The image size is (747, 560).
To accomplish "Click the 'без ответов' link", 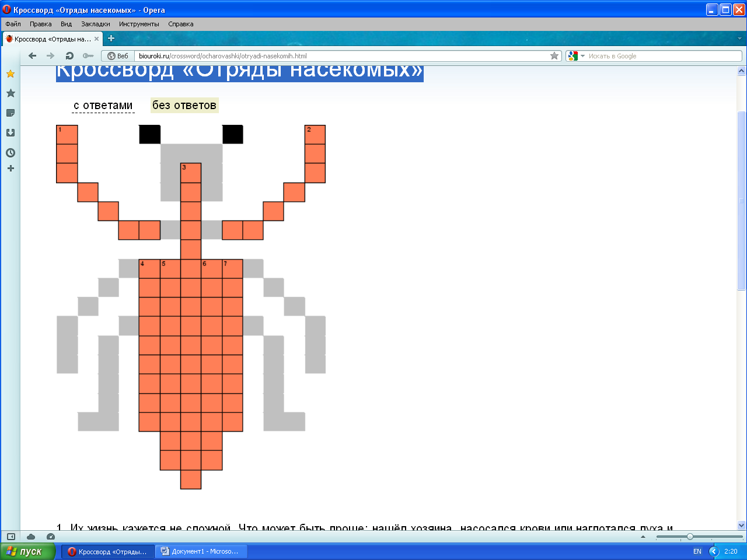I will (184, 105).
